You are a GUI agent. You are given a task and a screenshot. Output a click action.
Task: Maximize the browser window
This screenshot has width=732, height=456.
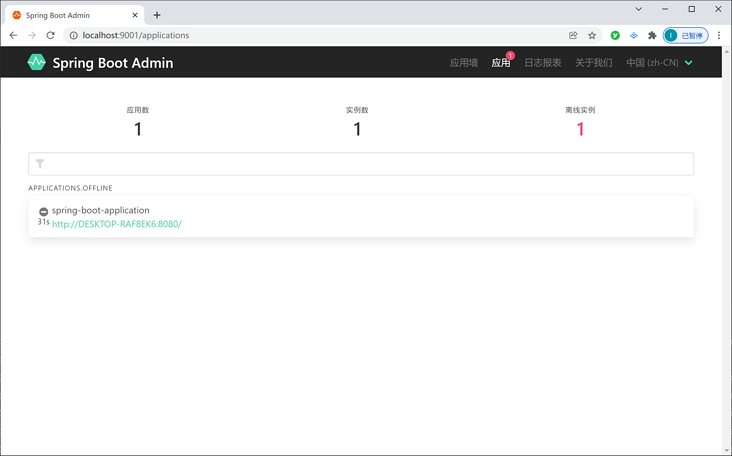(692, 9)
